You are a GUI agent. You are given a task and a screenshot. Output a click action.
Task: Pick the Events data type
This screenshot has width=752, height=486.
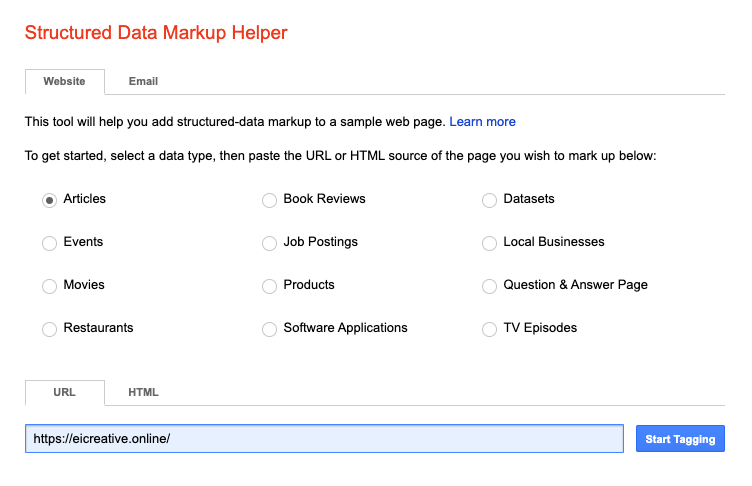50,243
